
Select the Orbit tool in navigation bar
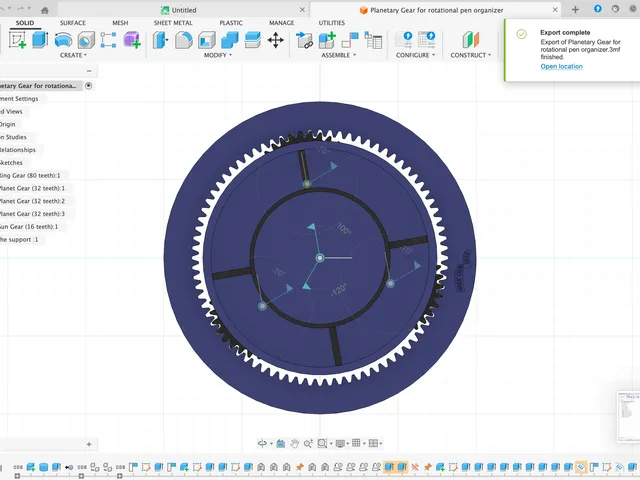(x=262, y=443)
